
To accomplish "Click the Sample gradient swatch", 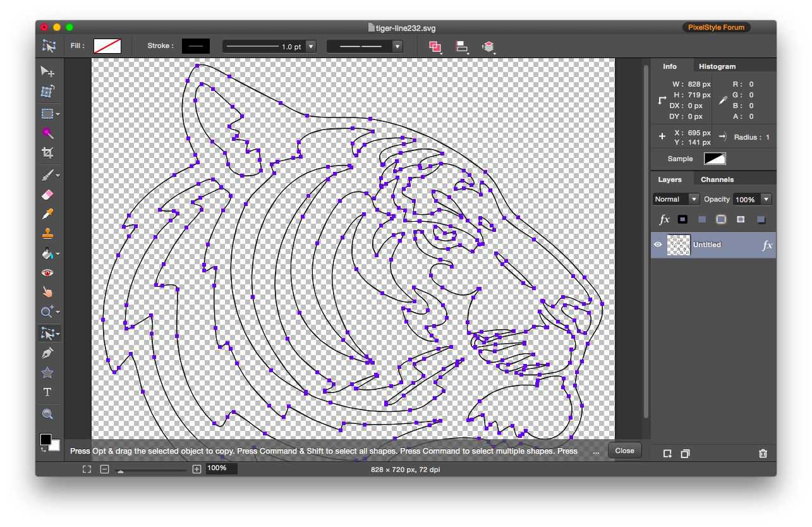I will 715,159.
